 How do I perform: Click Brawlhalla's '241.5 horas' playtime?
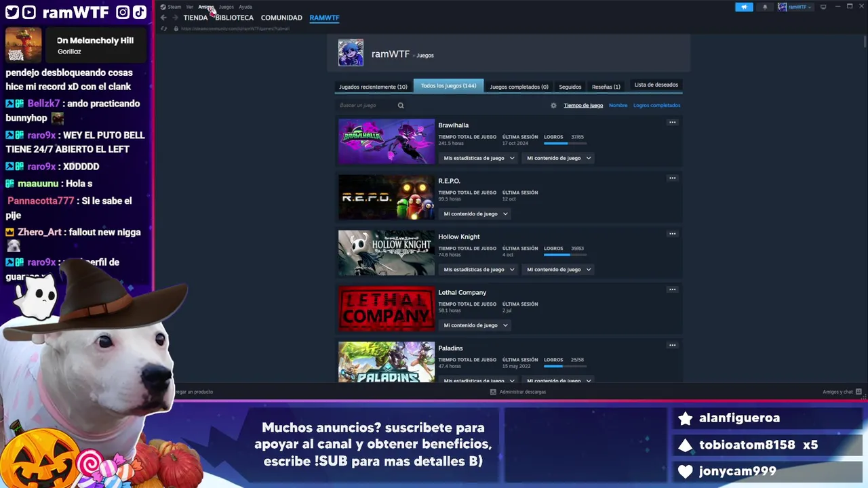451,143
